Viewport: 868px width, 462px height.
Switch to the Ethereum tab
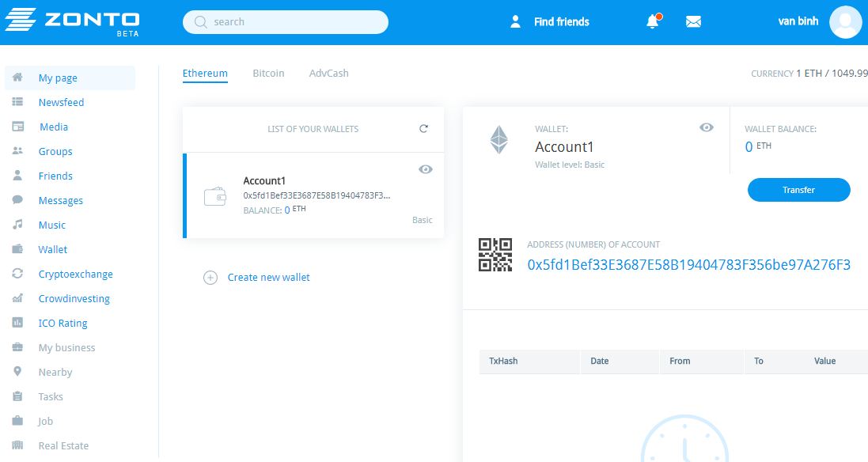[x=205, y=73]
